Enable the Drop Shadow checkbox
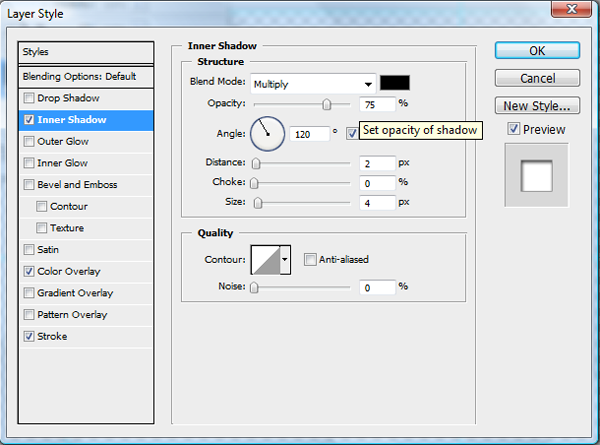Screen dimensions: 600x445 coord(29,98)
